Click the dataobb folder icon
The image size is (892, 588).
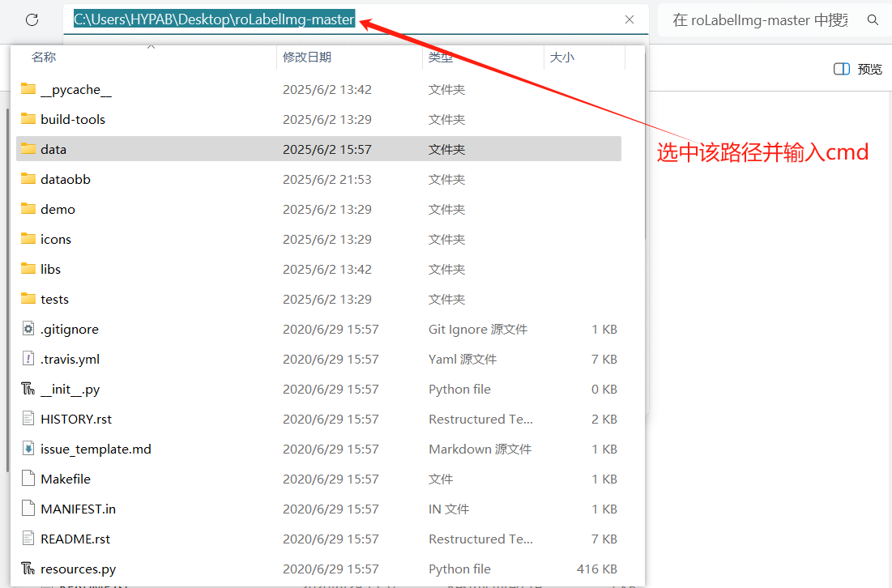(x=28, y=179)
